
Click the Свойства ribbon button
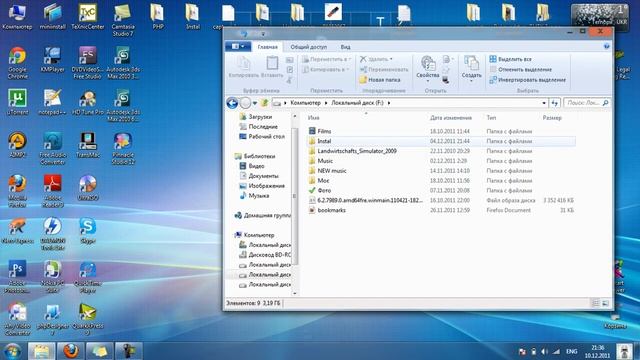[428, 68]
